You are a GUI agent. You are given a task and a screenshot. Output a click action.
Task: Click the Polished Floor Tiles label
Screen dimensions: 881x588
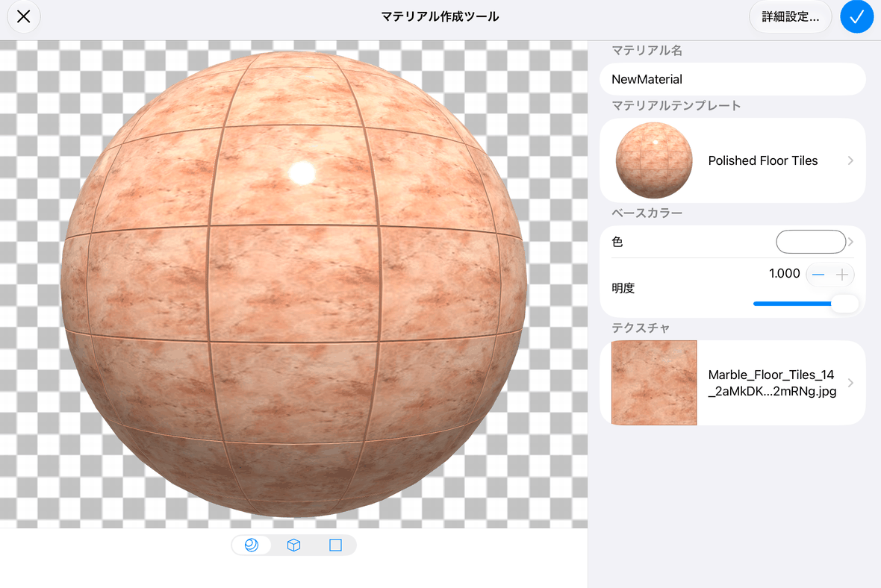[x=762, y=160]
